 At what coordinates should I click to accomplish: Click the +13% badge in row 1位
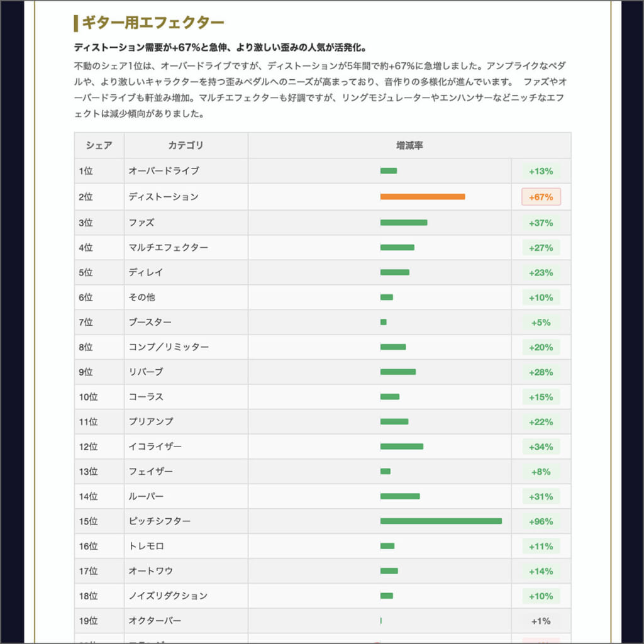click(x=541, y=170)
